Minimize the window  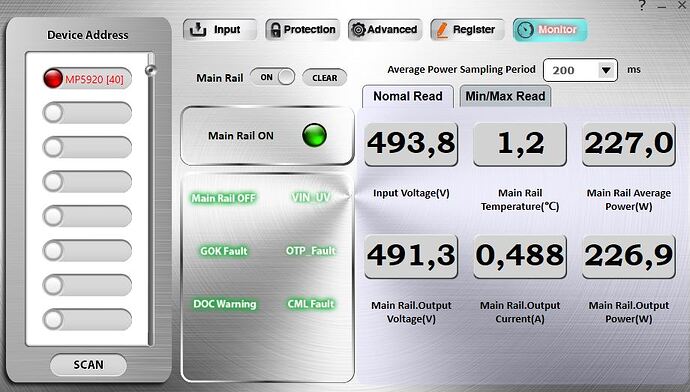pos(662,6)
